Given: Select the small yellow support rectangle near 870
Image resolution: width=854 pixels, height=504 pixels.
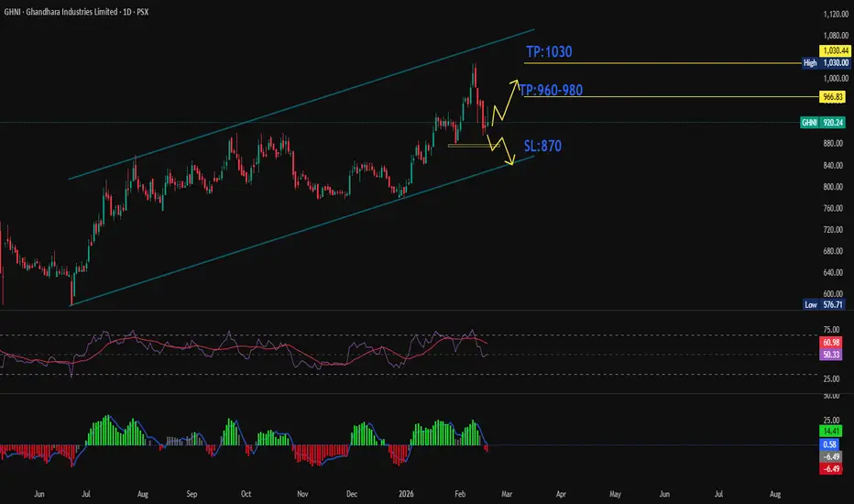Looking at the screenshot, I should click(474, 146).
